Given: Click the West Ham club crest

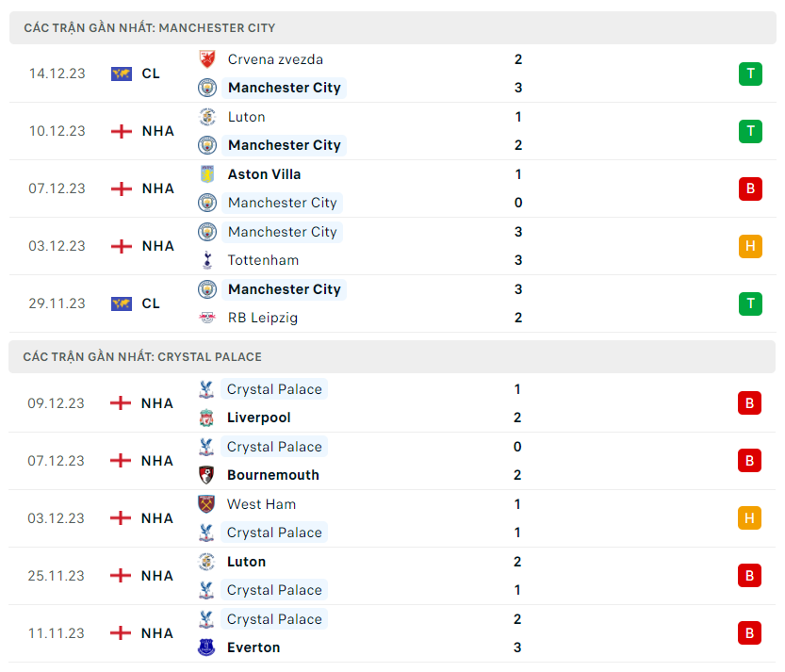Looking at the screenshot, I should (206, 504).
